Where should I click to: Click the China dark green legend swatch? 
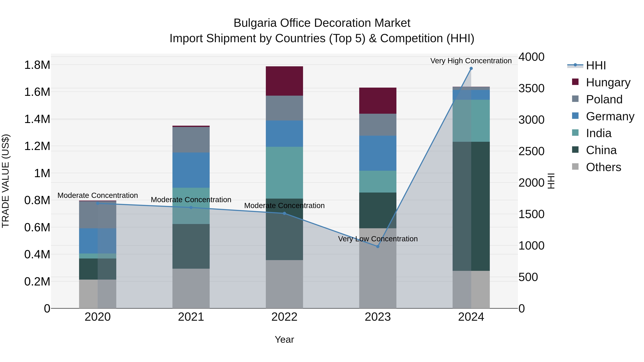tap(575, 150)
